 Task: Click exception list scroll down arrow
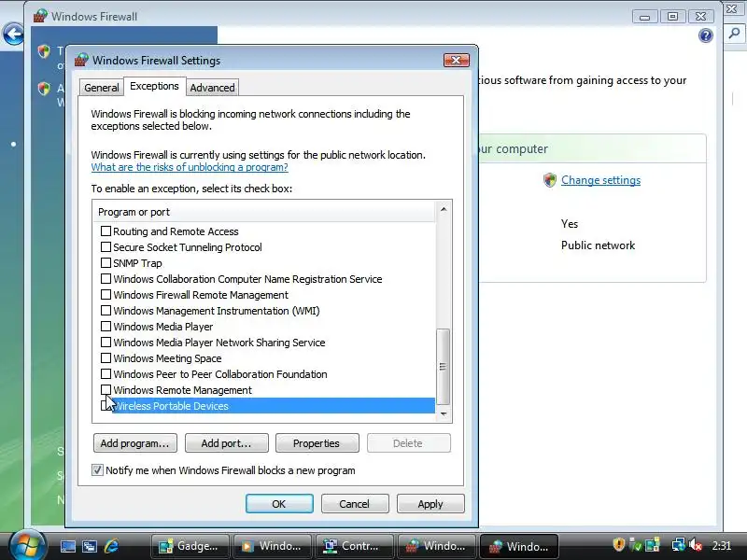[444, 413]
